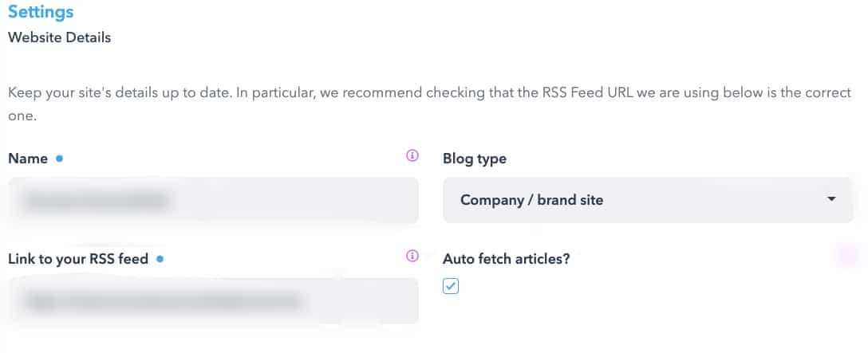
Task: Expand the Blog type dropdown arrow
Action: [831, 198]
